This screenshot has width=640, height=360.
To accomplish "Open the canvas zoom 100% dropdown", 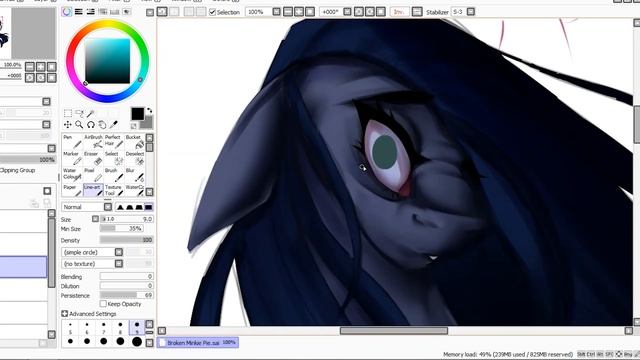I will pyautogui.click(x=276, y=12).
